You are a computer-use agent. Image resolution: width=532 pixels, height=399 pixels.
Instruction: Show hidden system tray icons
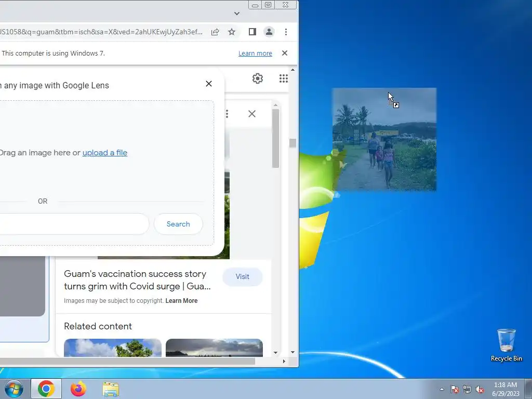click(442, 389)
